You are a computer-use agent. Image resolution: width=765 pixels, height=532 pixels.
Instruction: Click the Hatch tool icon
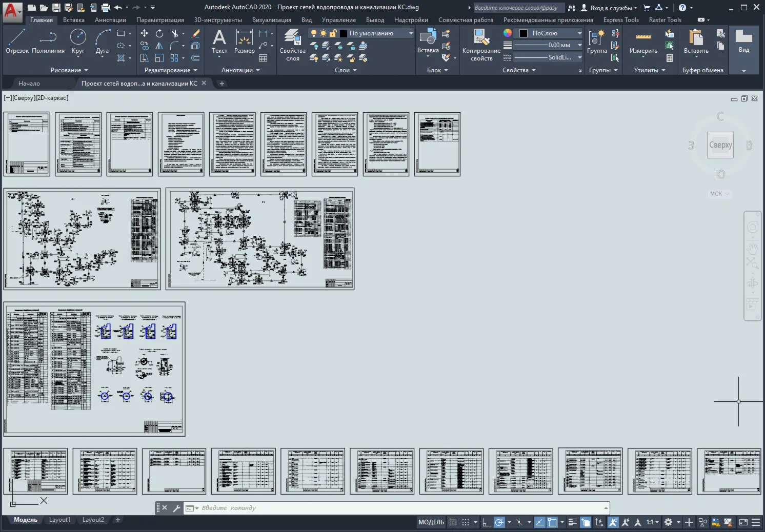pyautogui.click(x=121, y=58)
